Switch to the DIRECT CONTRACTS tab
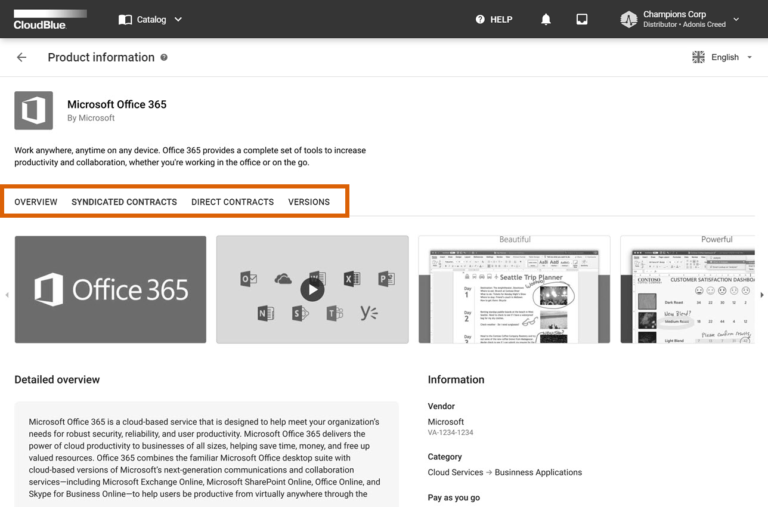This screenshot has height=507, width=768. pos(232,202)
